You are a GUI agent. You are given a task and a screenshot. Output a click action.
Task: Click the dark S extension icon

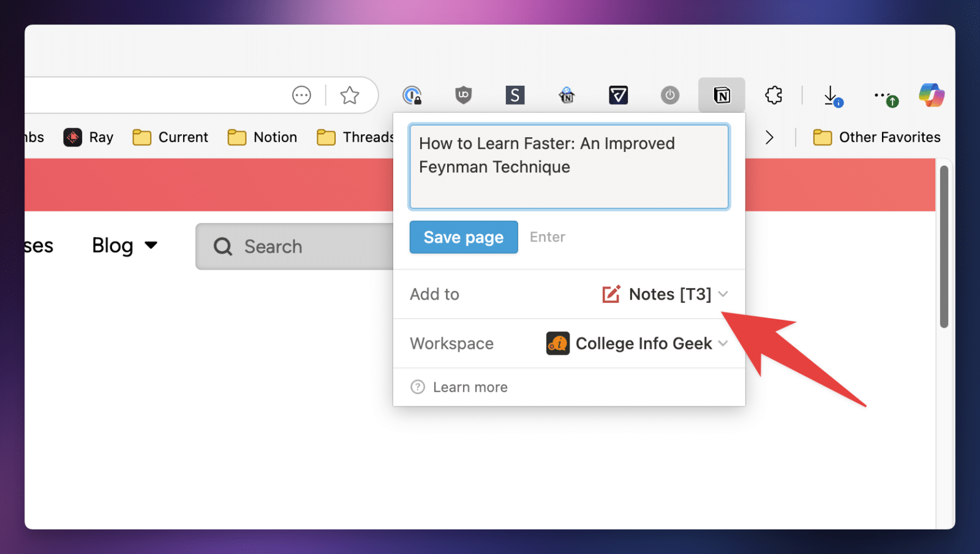tap(515, 95)
